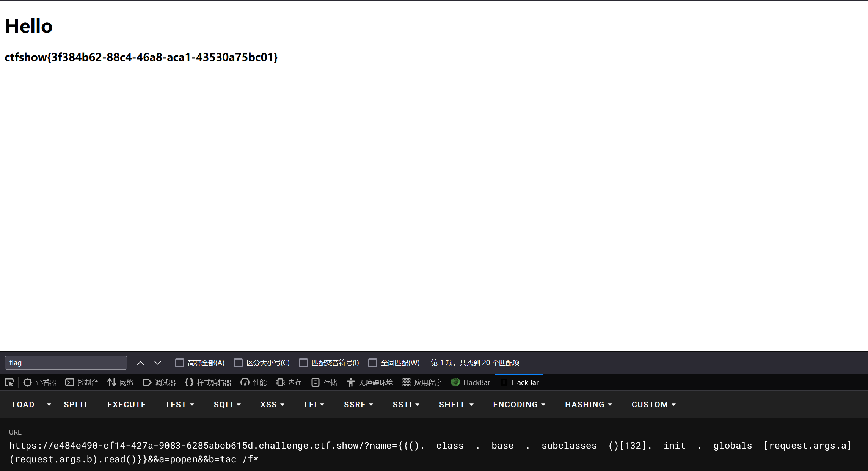Expand the SSTI dropdown menu
Viewport: 868px width, 471px height.
click(x=406, y=405)
